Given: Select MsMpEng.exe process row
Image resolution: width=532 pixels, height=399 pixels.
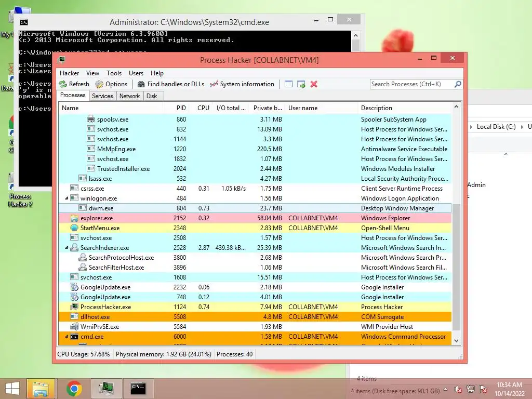Looking at the screenshot, I should pyautogui.click(x=255, y=149).
